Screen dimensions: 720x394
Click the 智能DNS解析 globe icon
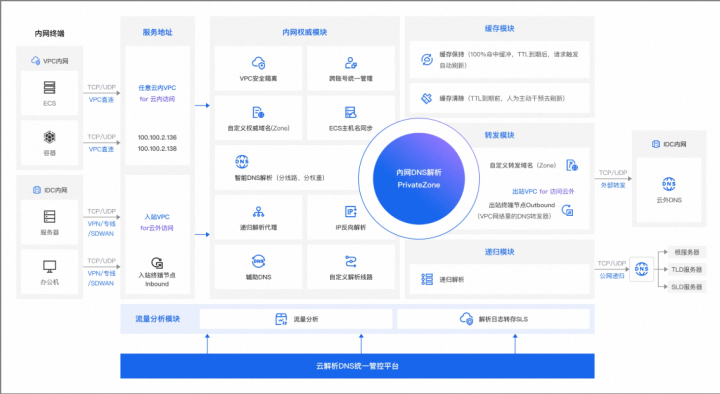[242, 162]
